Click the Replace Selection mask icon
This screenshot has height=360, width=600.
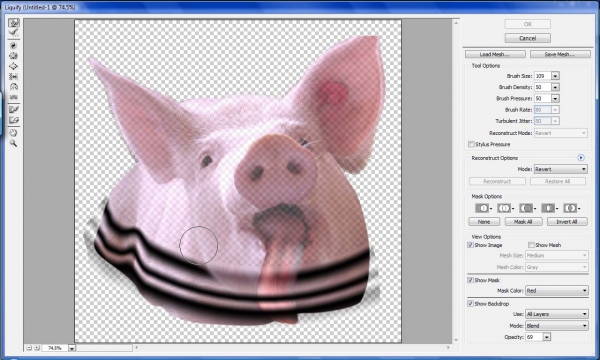(483, 208)
